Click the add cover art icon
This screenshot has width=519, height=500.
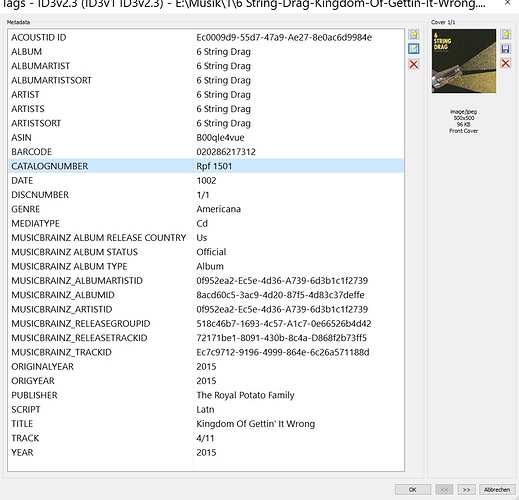[x=505, y=34]
